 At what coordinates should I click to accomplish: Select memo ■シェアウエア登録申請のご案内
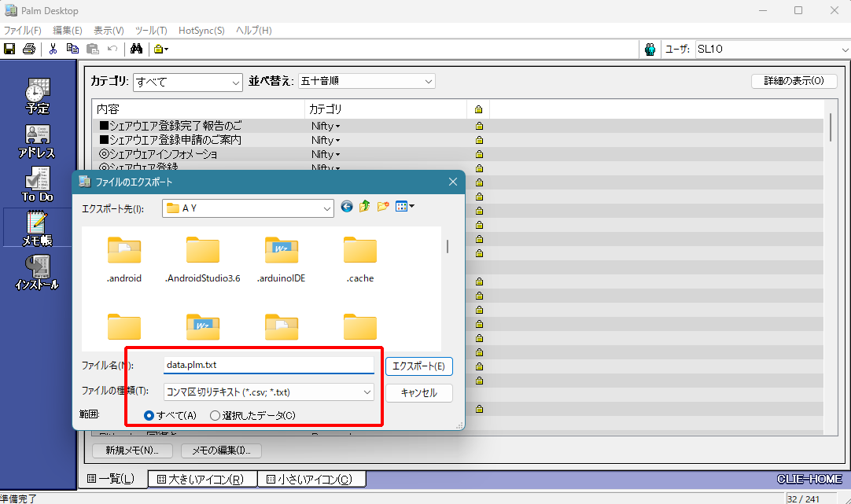pyautogui.click(x=171, y=140)
